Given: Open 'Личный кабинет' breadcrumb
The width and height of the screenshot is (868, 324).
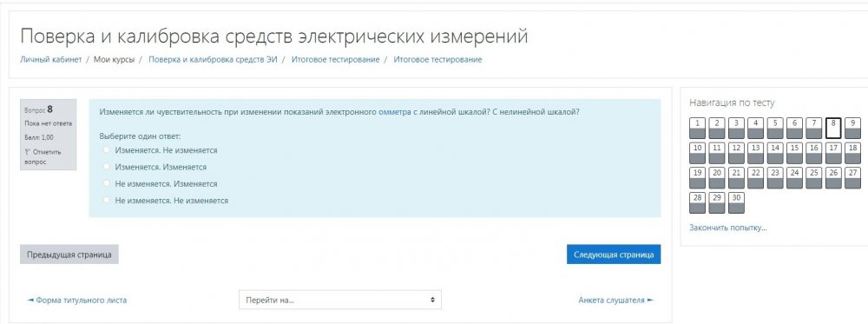Looking at the screenshot, I should pos(51,59).
